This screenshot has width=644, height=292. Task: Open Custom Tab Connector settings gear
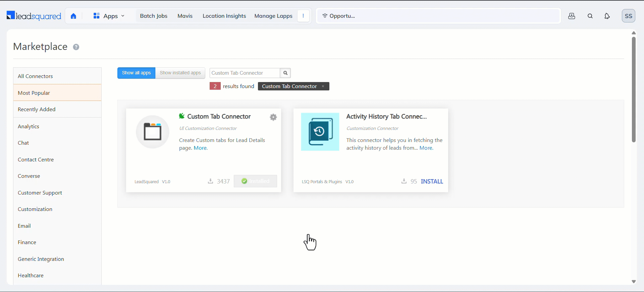[273, 117]
